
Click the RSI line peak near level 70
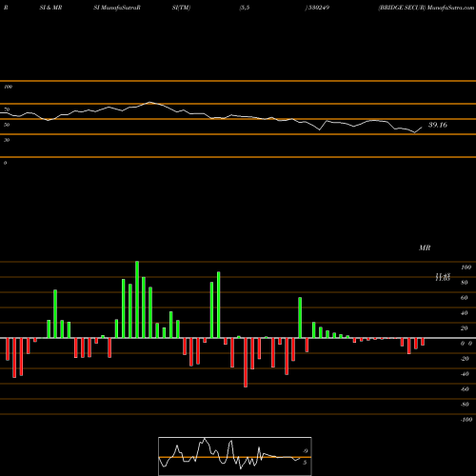point(149,102)
